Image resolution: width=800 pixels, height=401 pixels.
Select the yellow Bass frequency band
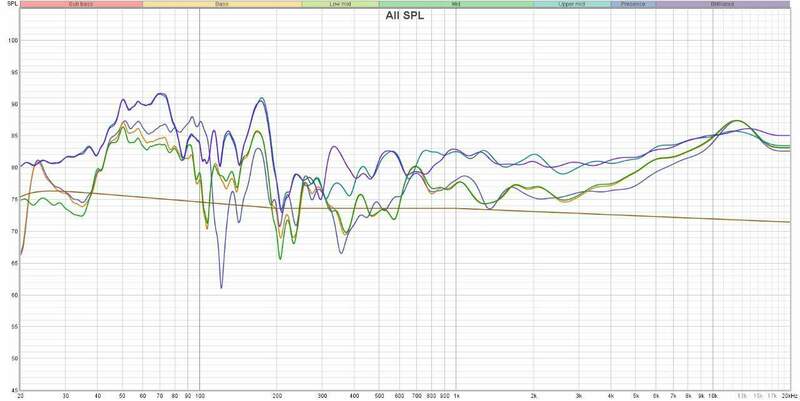(221, 5)
